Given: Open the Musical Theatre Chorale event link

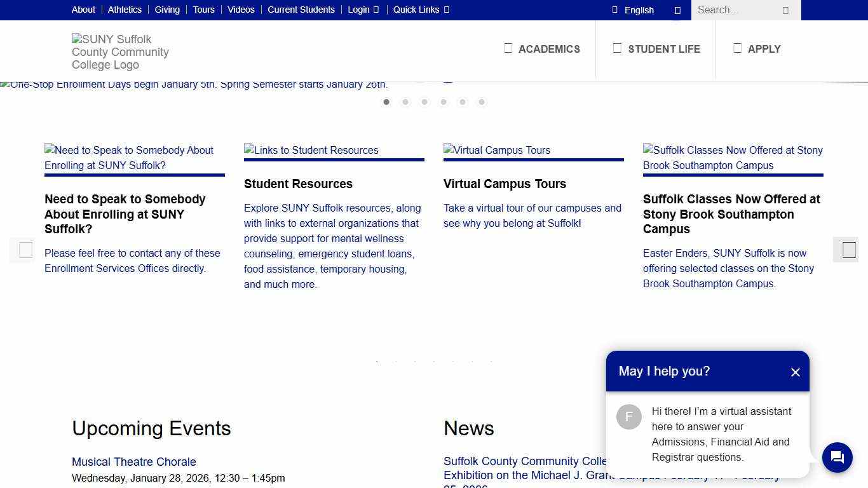Looking at the screenshot, I should coord(133,462).
